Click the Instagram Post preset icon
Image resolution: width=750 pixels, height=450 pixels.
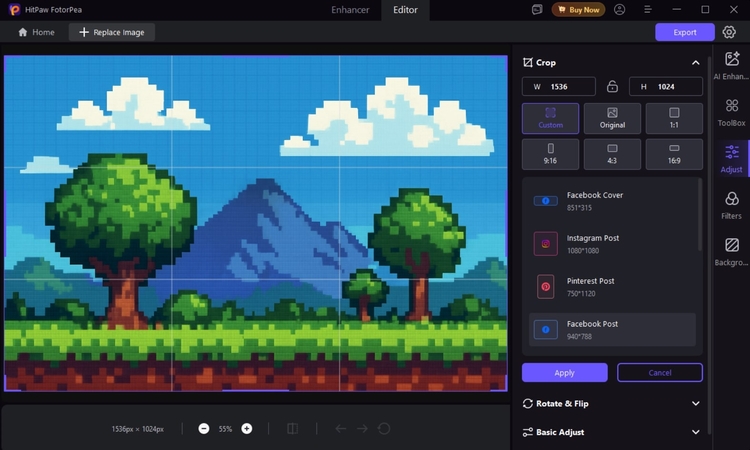(545, 244)
